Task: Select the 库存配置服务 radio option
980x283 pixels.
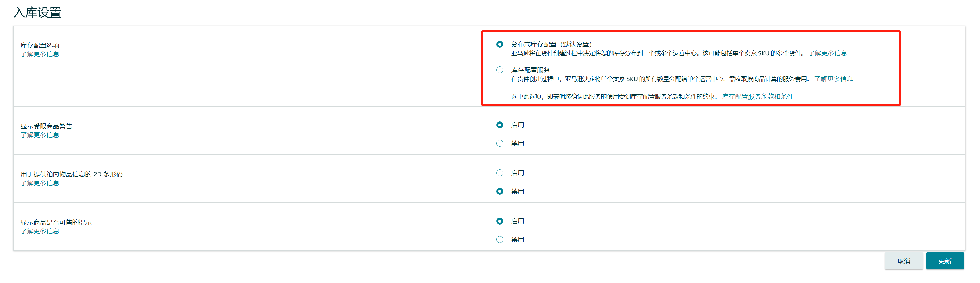Action: coord(499,70)
